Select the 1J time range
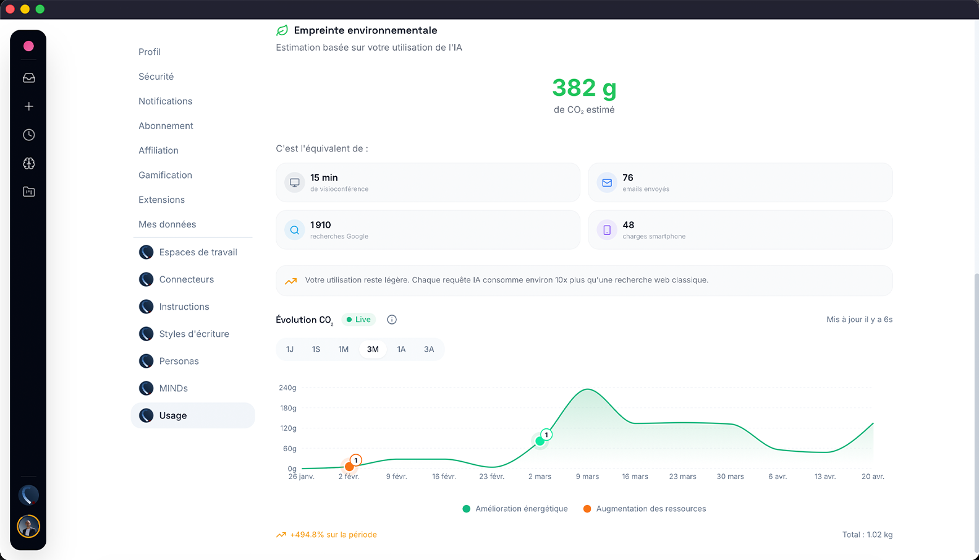Screen dimensions: 979x560 290,349
